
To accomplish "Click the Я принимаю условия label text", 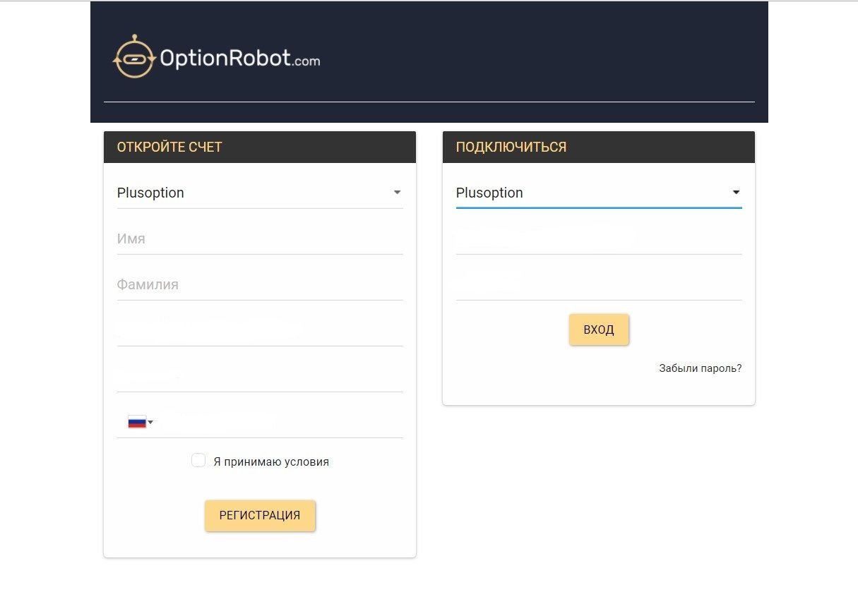I will 271,462.
